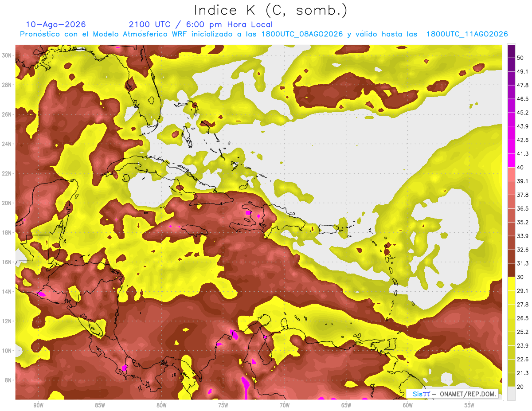Click the colorbar value 46.5
Screen dimensions: 532x411
click(x=522, y=99)
